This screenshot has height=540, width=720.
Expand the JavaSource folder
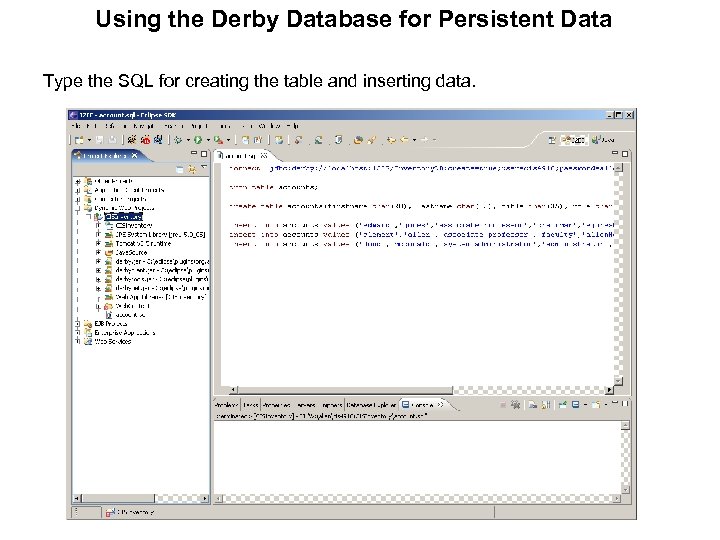pyautogui.click(x=98, y=252)
